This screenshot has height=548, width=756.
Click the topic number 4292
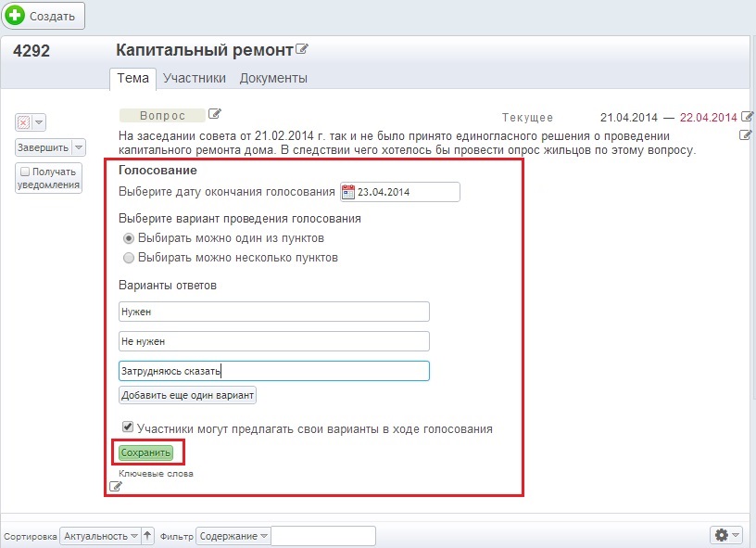point(31,51)
